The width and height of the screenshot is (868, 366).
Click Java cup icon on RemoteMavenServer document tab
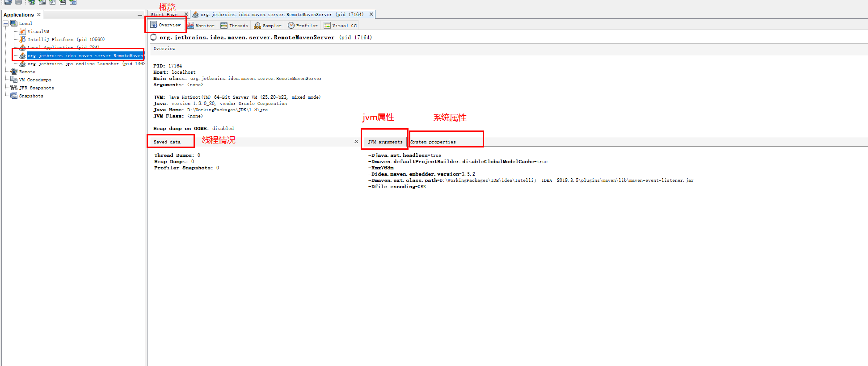pyautogui.click(x=195, y=14)
